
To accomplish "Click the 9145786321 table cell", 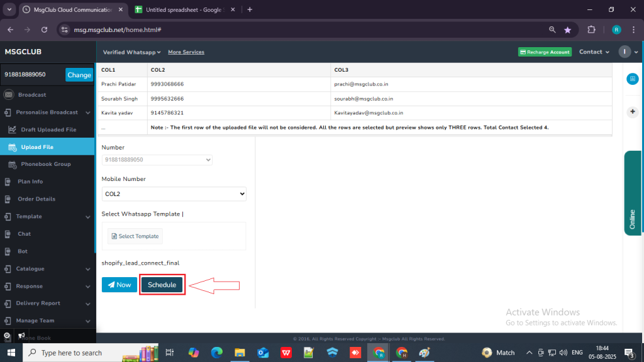I will [x=239, y=113].
